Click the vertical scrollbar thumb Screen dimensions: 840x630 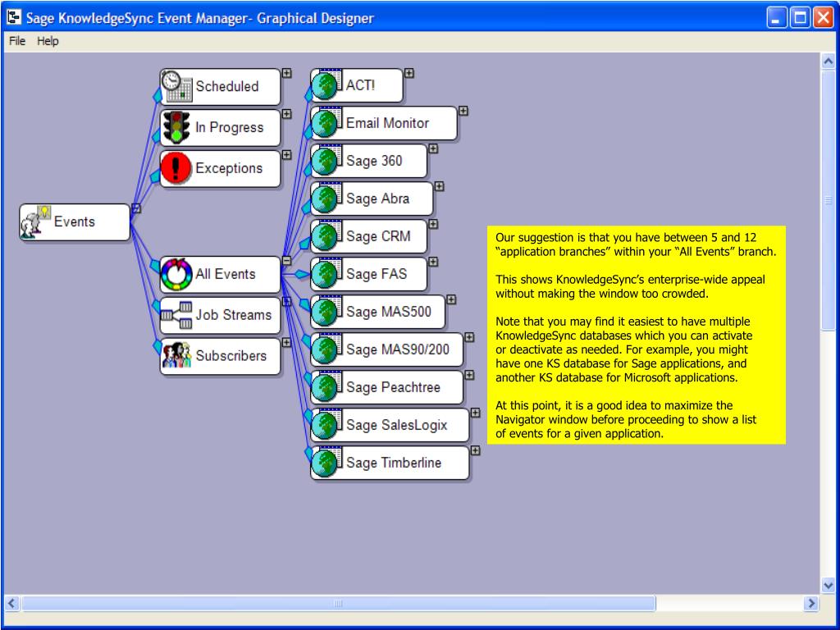pos(829,200)
